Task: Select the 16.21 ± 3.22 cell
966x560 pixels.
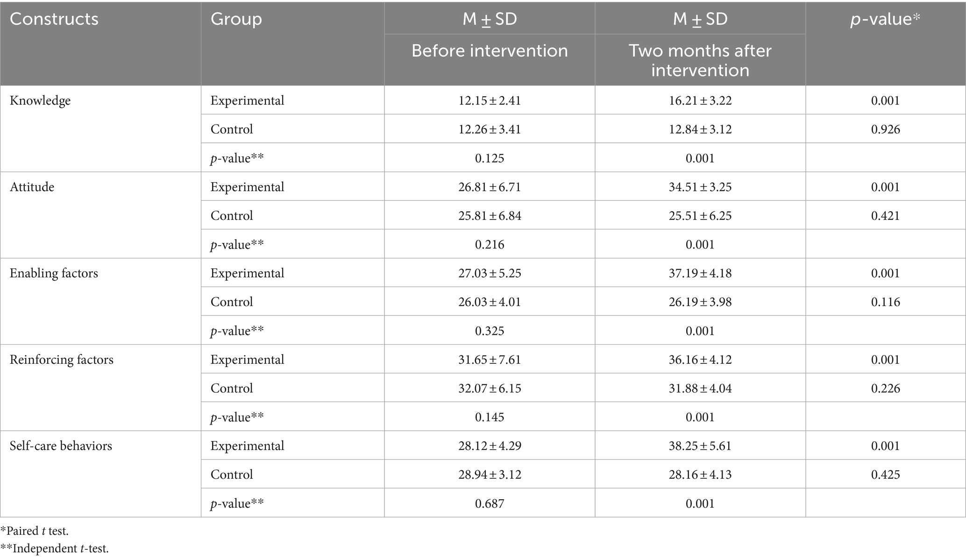Action: 700,100
